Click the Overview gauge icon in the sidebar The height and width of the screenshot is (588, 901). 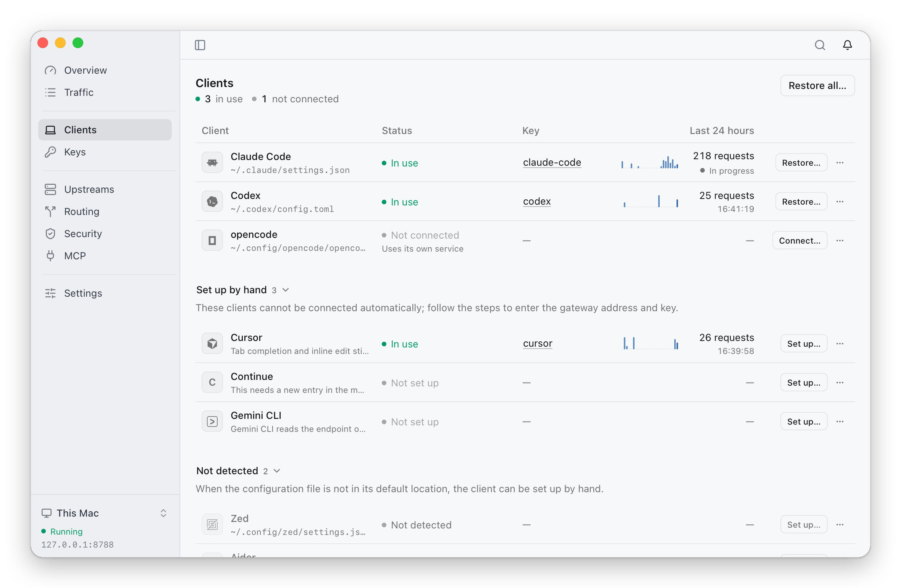coord(50,70)
